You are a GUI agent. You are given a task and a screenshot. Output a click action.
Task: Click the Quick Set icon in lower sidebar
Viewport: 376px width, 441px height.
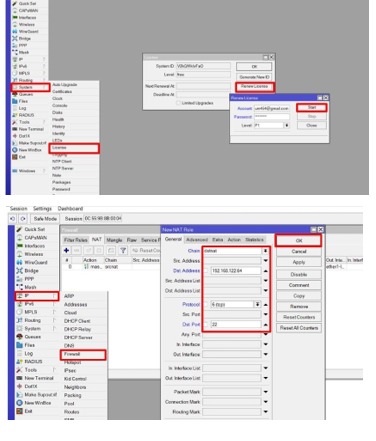pyautogui.click(x=20, y=229)
